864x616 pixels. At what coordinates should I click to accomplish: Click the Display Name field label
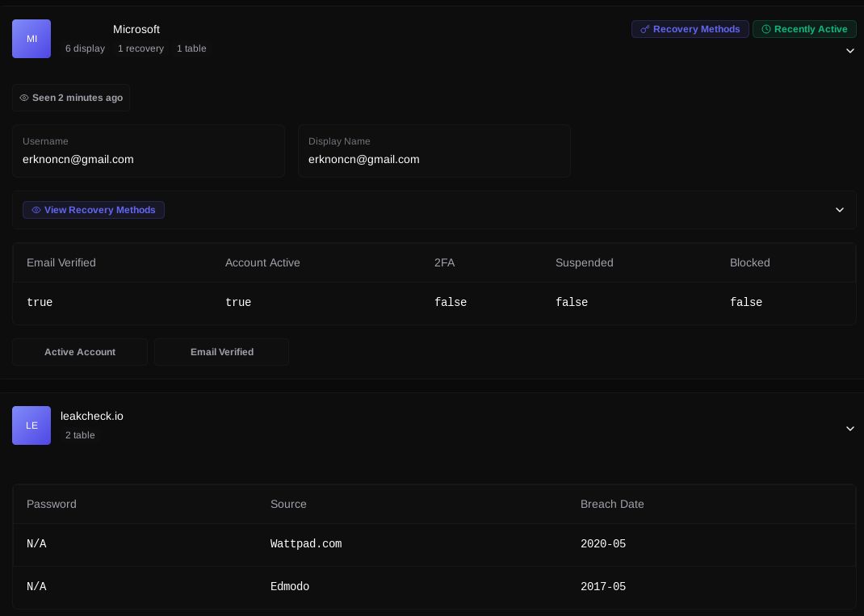339,141
